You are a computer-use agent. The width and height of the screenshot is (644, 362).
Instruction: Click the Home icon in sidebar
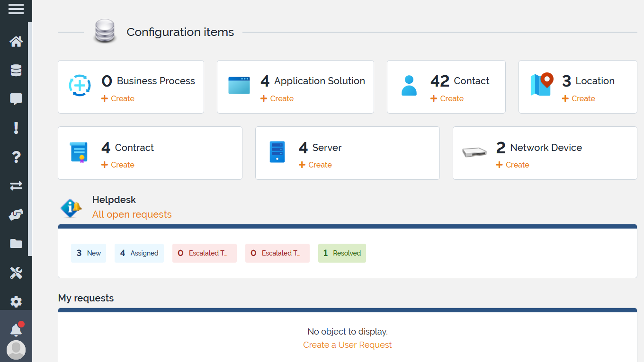coord(16,41)
